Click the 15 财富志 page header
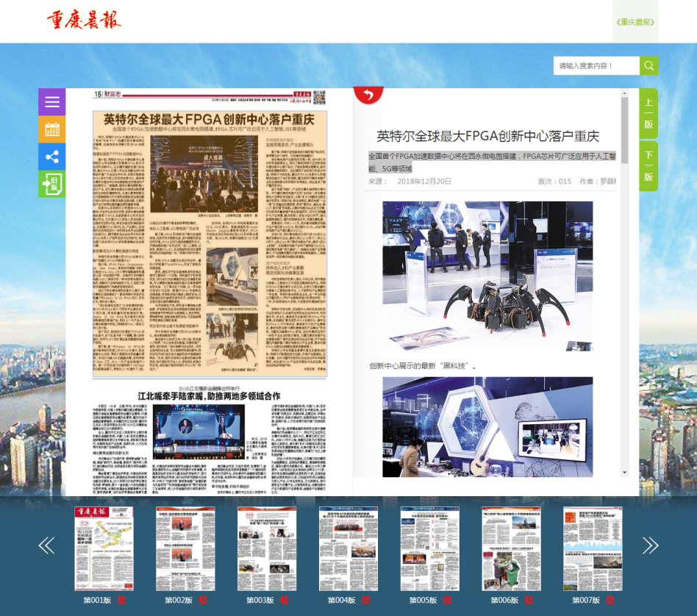697x616 pixels. (x=107, y=94)
